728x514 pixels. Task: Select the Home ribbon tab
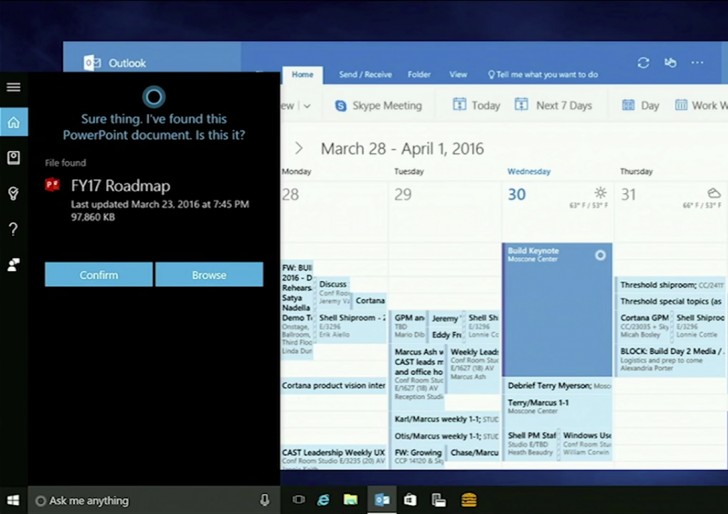pyautogui.click(x=302, y=75)
